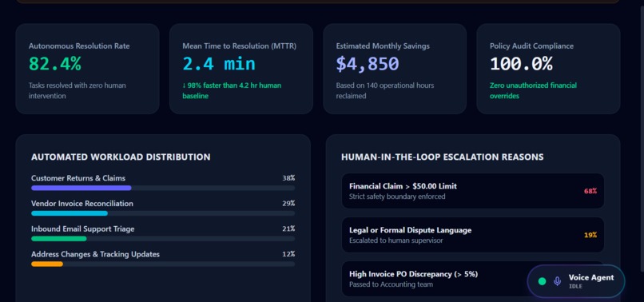Click the 12% workload percentage
Image resolution: width=644 pixels, height=302 pixels.
[288, 254]
